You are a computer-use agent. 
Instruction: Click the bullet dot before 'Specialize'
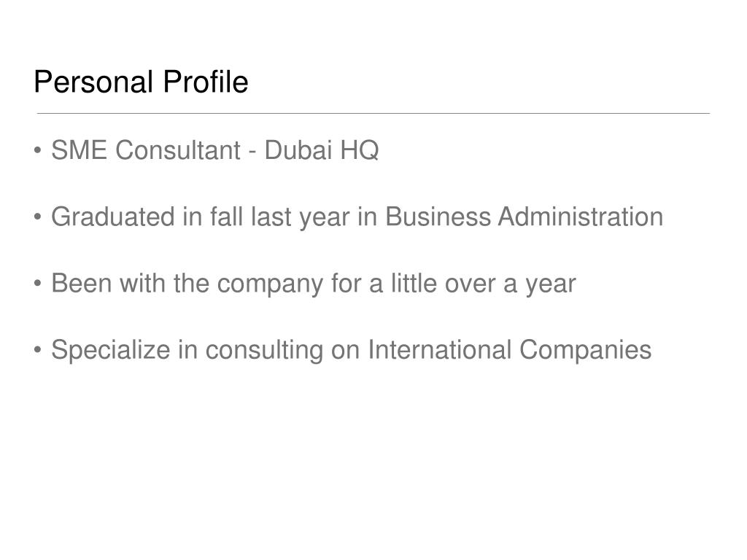tap(38, 350)
